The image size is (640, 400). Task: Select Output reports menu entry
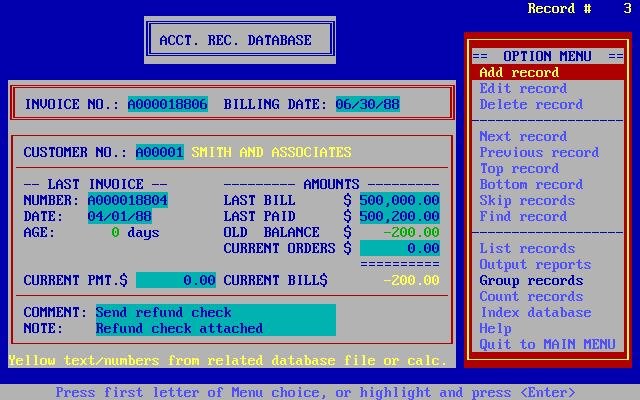[x=535, y=265]
